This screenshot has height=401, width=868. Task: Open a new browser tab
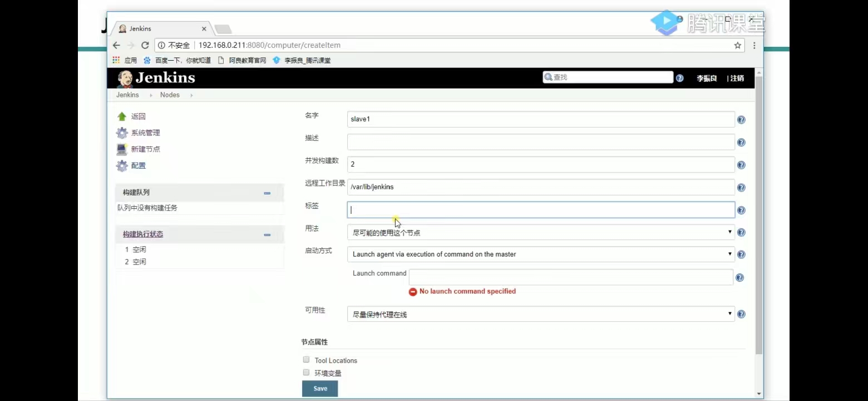coord(223,29)
